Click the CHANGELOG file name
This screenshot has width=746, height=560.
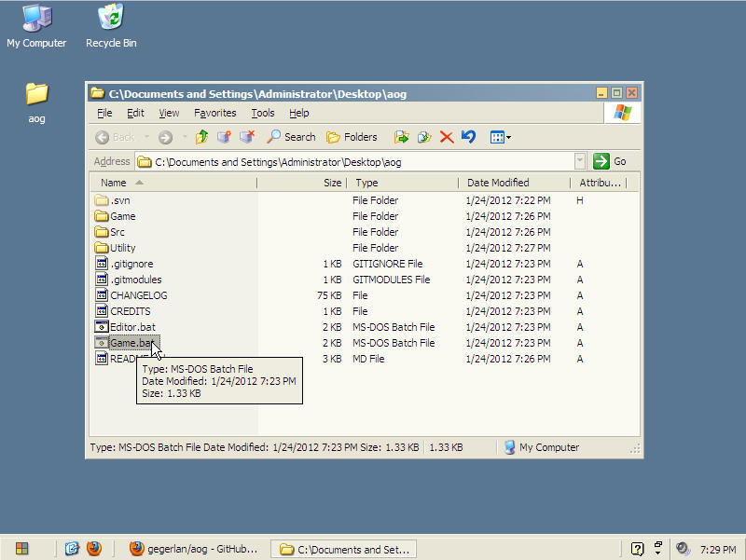tap(139, 295)
